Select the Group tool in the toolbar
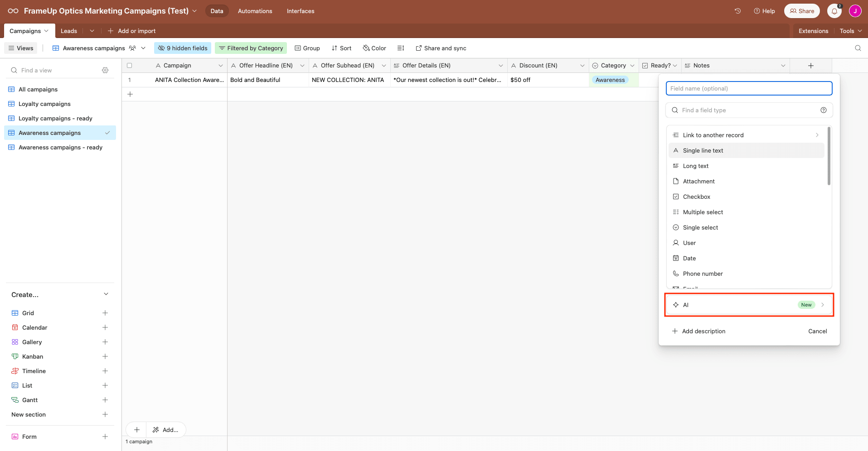This screenshot has width=868, height=451. (307, 48)
